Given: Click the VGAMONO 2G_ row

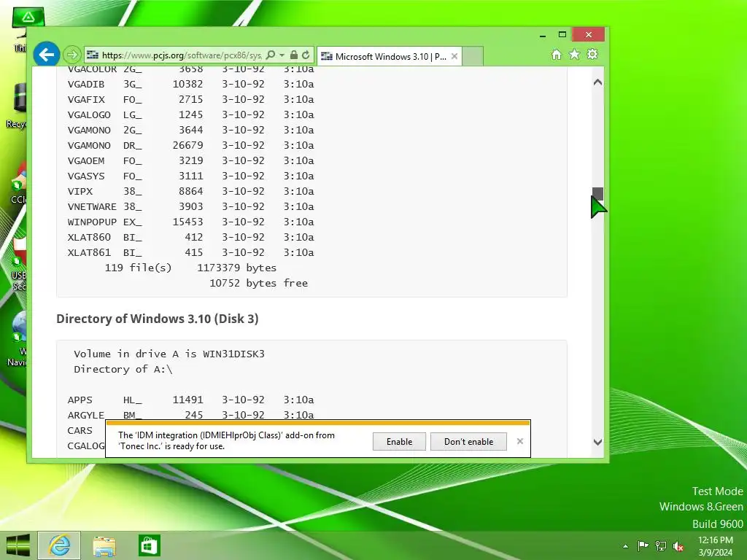Looking at the screenshot, I should click(x=190, y=130).
